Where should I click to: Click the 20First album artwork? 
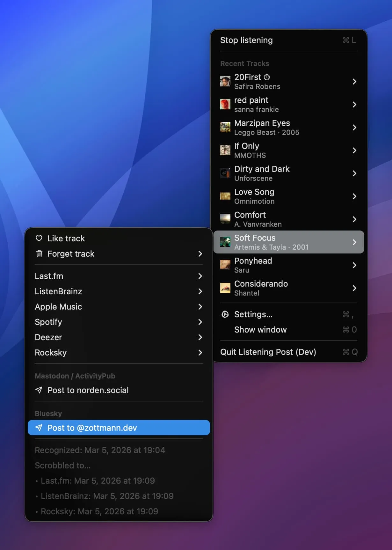tap(225, 82)
